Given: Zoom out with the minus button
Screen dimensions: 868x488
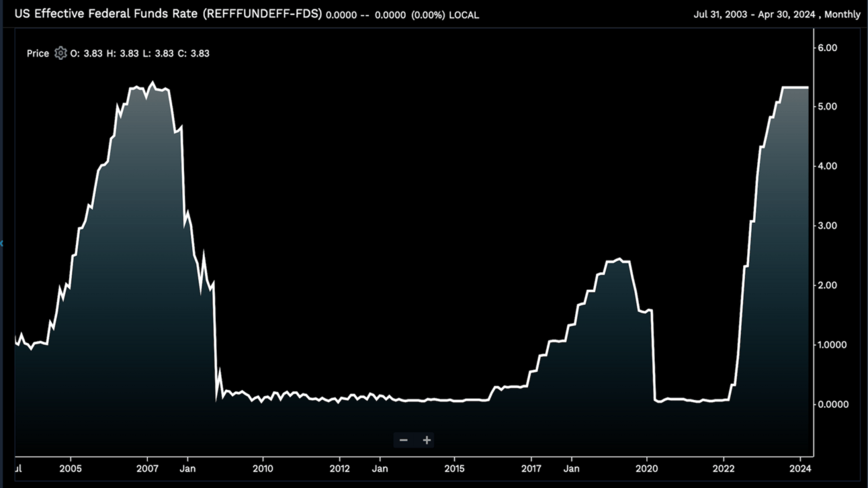Looking at the screenshot, I should 404,440.
